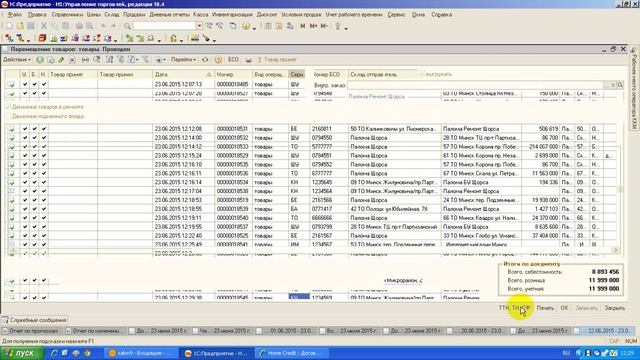Screen dimensions: 640x360
Task: Open the Инвентаризация menu
Action: (232, 15)
